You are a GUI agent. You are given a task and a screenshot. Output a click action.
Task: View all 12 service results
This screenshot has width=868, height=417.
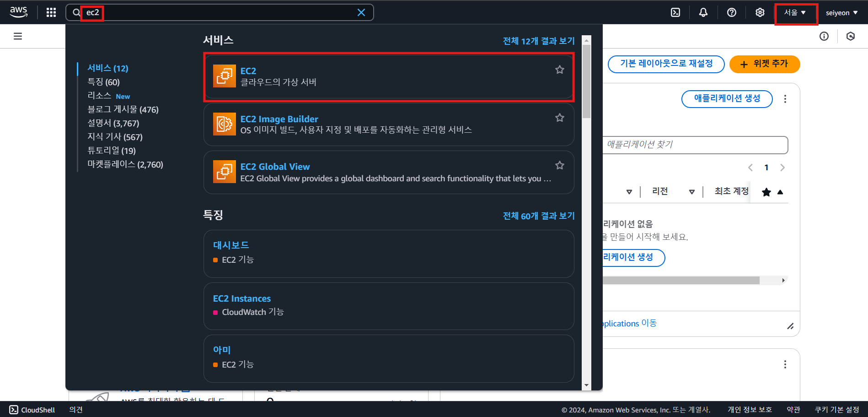[x=539, y=41]
